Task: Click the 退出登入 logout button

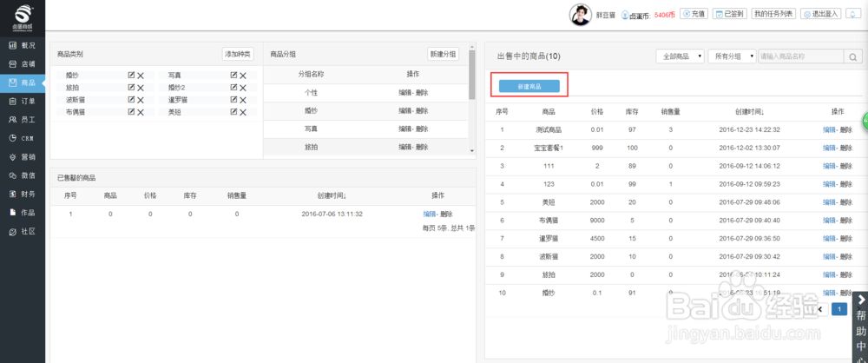Action: 821,14
